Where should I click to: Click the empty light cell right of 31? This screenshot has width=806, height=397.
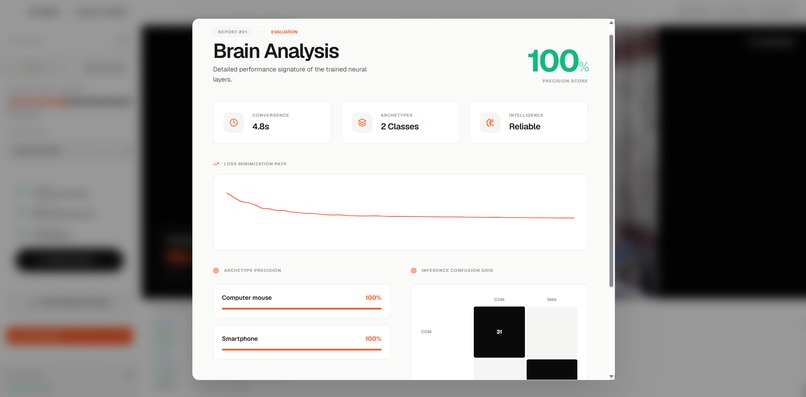pos(552,332)
